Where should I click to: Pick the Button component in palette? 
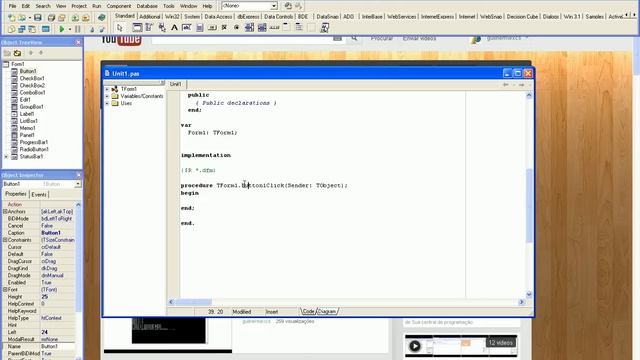pos(212,28)
